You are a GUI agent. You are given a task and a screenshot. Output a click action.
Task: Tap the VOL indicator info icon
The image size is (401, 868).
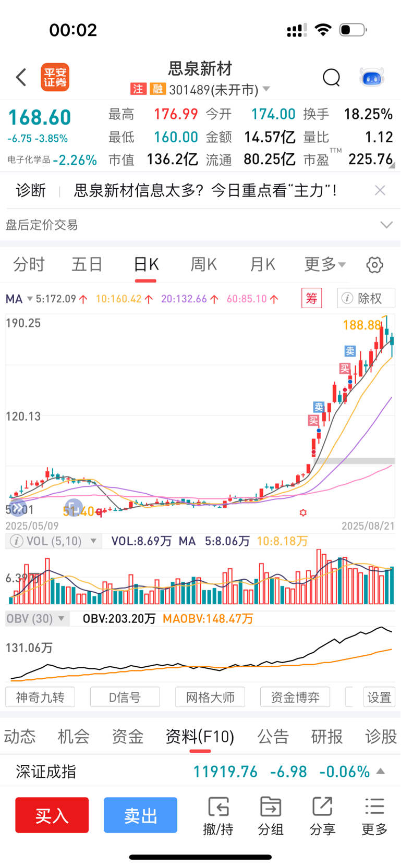click(17, 541)
